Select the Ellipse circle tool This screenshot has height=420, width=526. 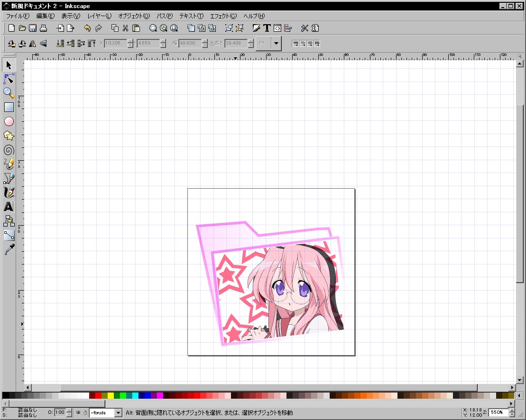(9, 121)
